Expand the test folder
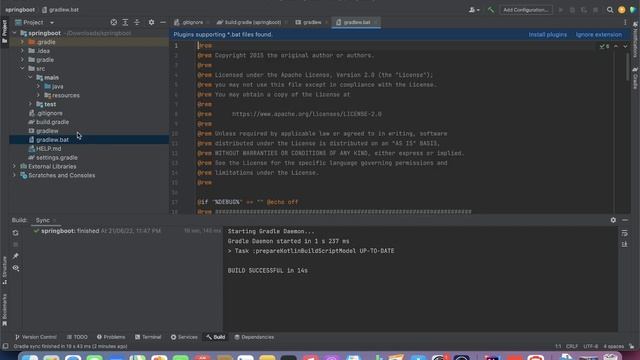 coord(31,104)
